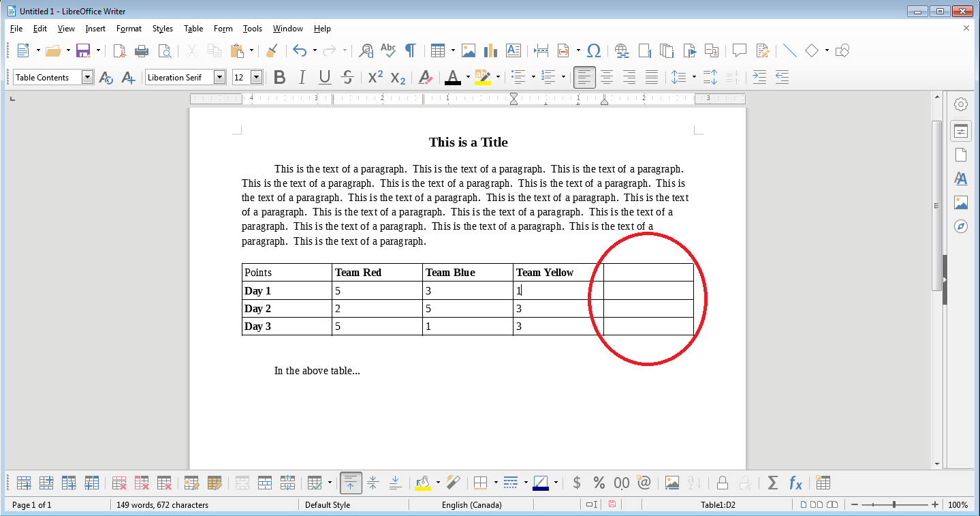Open Find & Replace
The width and height of the screenshot is (980, 516).
365,50
